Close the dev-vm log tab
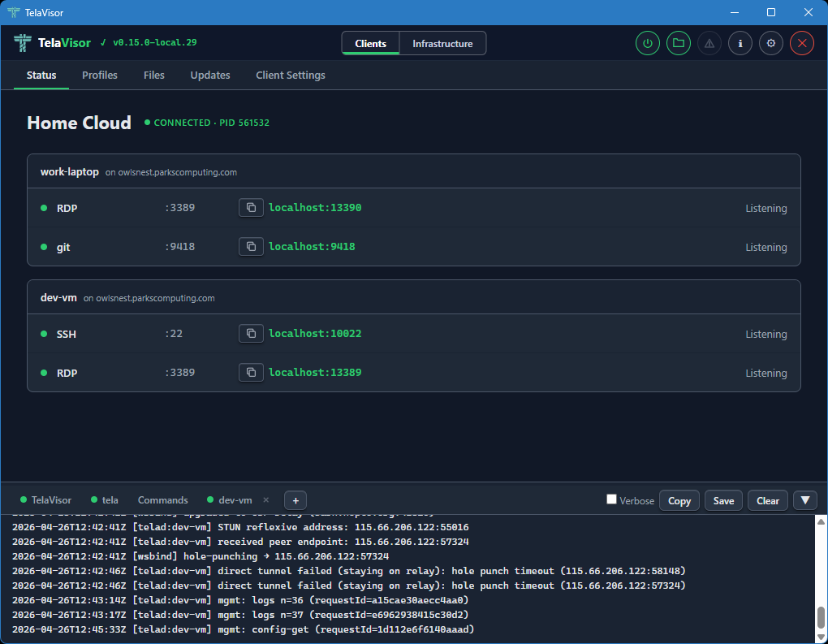Viewport: 828px width, 644px height. click(266, 499)
